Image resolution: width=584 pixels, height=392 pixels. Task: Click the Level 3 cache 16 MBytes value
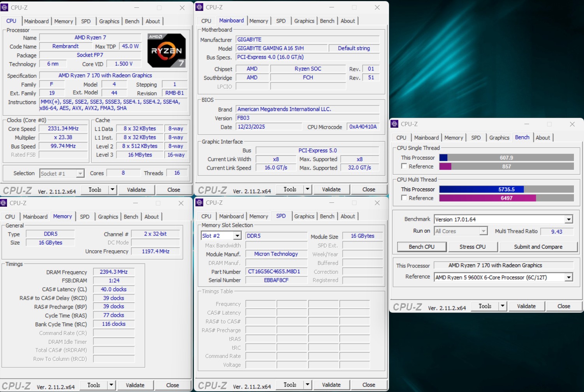click(x=140, y=155)
